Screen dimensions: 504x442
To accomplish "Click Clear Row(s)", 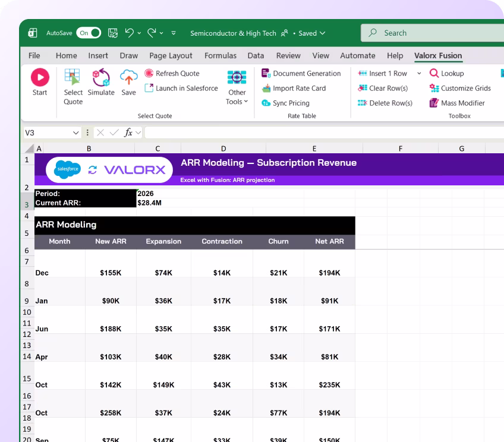I will 383,88.
